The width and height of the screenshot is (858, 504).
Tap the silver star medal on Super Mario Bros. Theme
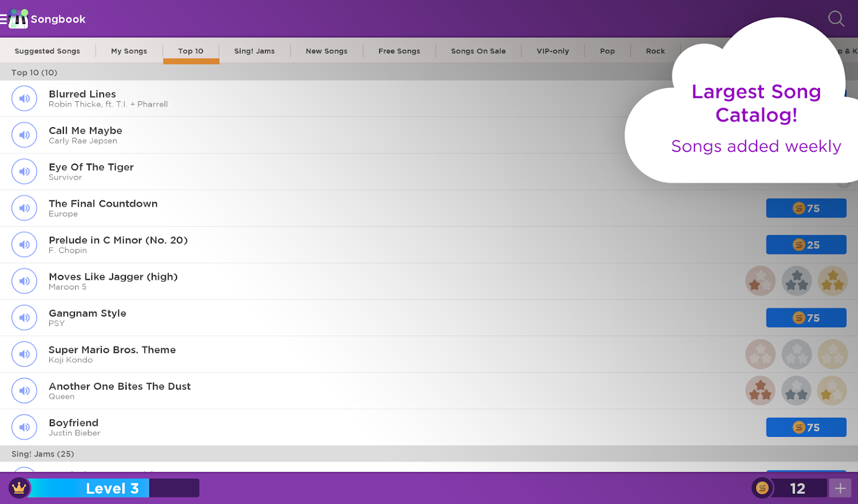tap(796, 354)
